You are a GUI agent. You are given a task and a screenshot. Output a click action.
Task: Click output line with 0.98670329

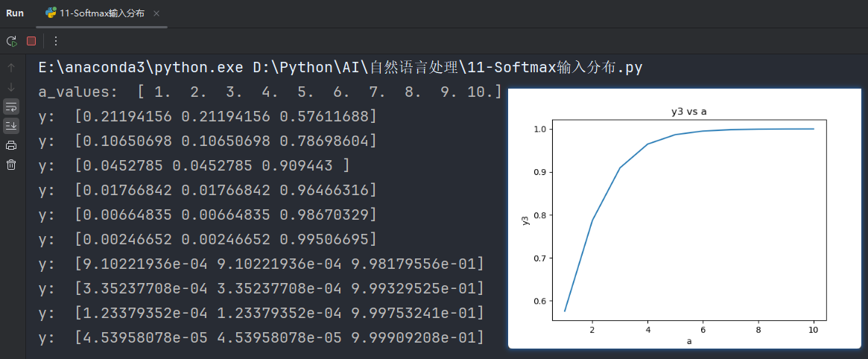[207, 215]
